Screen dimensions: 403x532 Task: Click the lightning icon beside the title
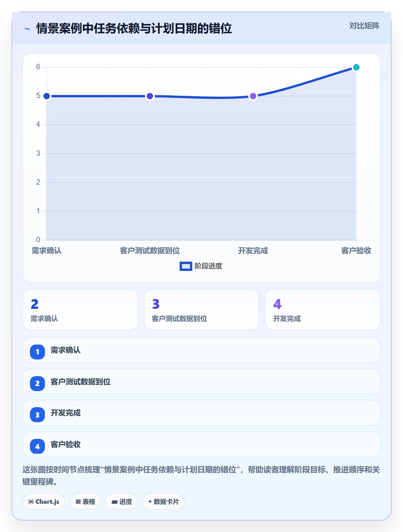click(27, 29)
